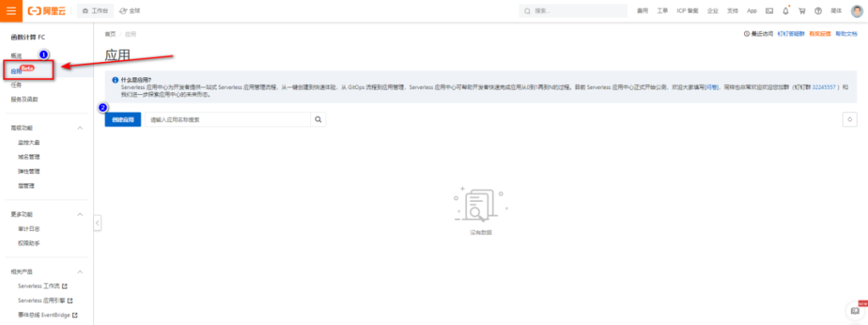Viewport: 868px width, 325px height.
Task: Switch language via 简体
Action: (x=836, y=10)
